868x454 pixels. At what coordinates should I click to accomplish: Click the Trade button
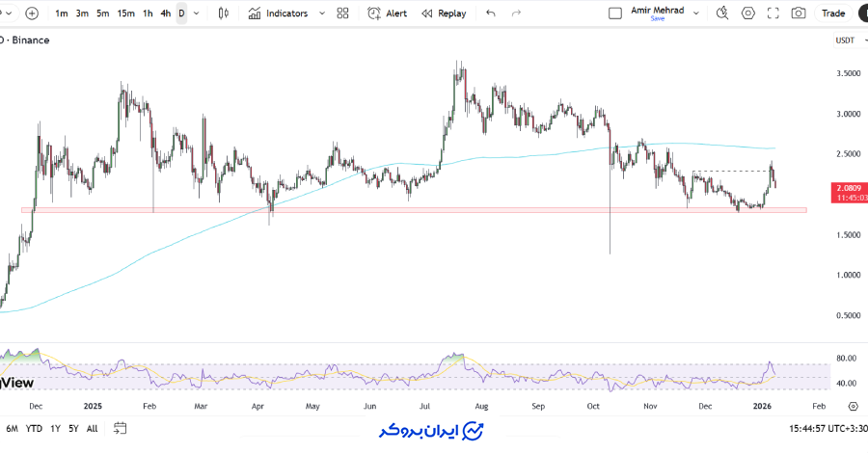pyautogui.click(x=833, y=13)
